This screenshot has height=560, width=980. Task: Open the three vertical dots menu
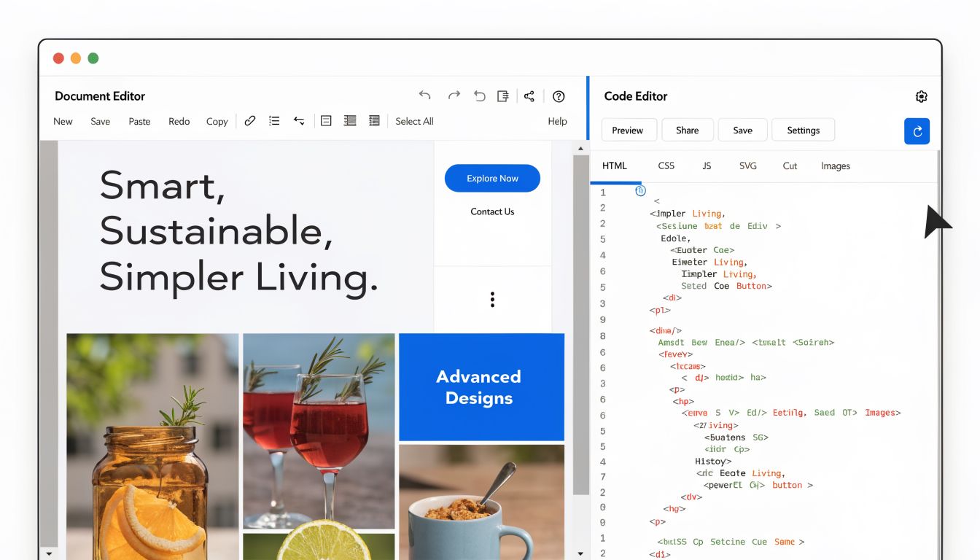click(x=493, y=299)
